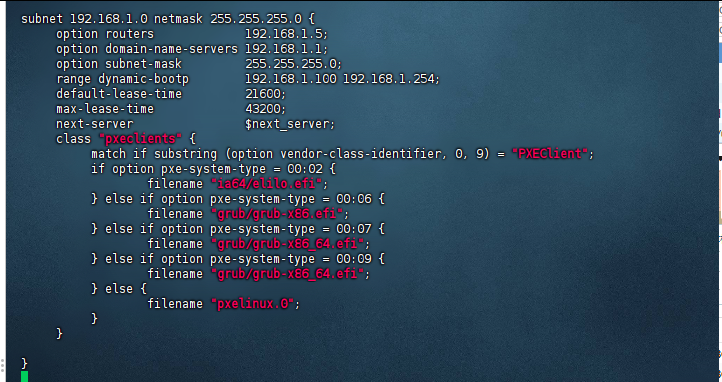
Task: Click "grub/grub-x86_64.efi" under pxe-system-type 00:09
Action: 287,274
